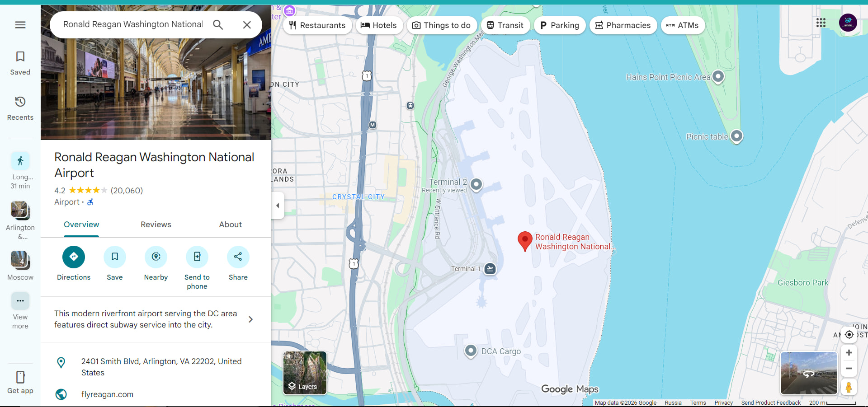
Task: Open the main navigation menu
Action: click(20, 25)
